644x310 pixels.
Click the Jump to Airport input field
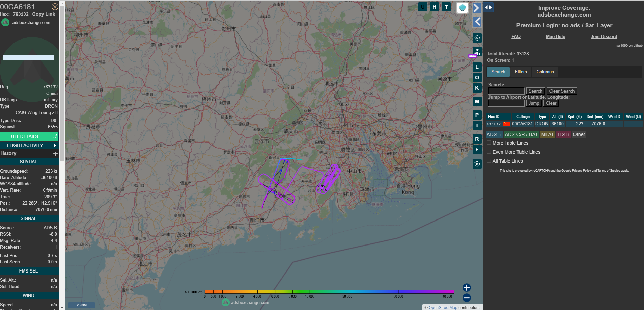click(x=506, y=103)
